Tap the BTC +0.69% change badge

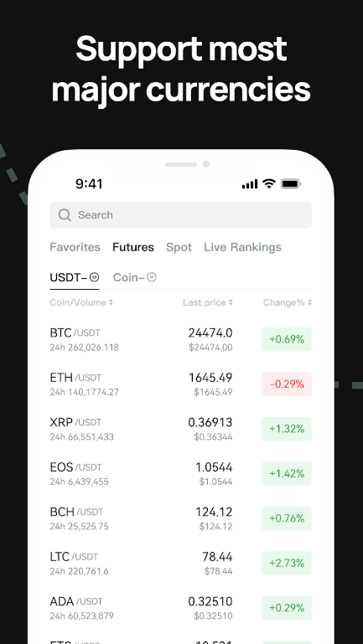pyautogui.click(x=287, y=339)
